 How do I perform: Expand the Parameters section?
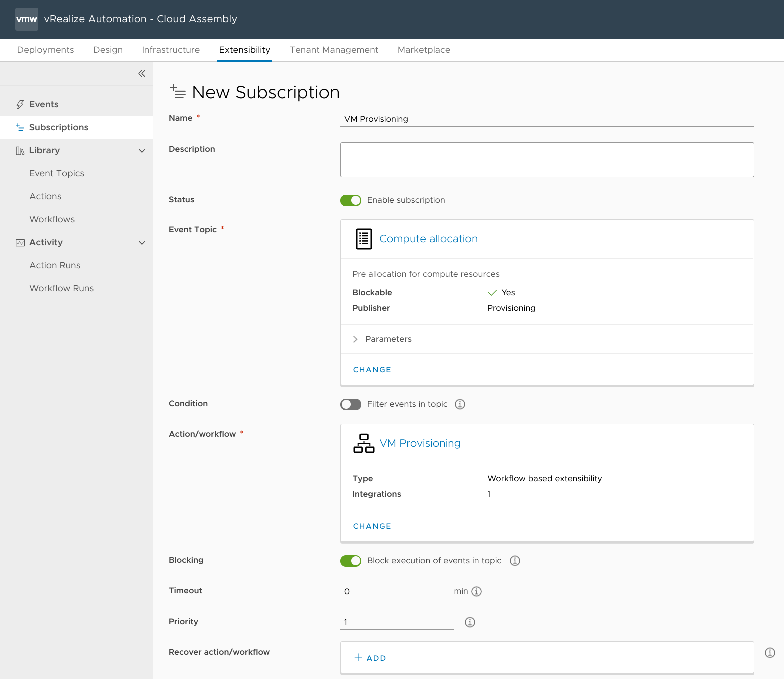[382, 339]
